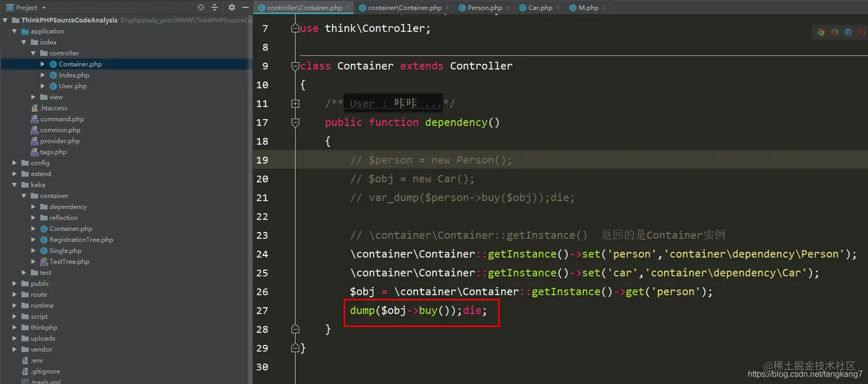The image size is (868, 384).
Task: Expand the vendor folder arrow
Action: click(14, 349)
